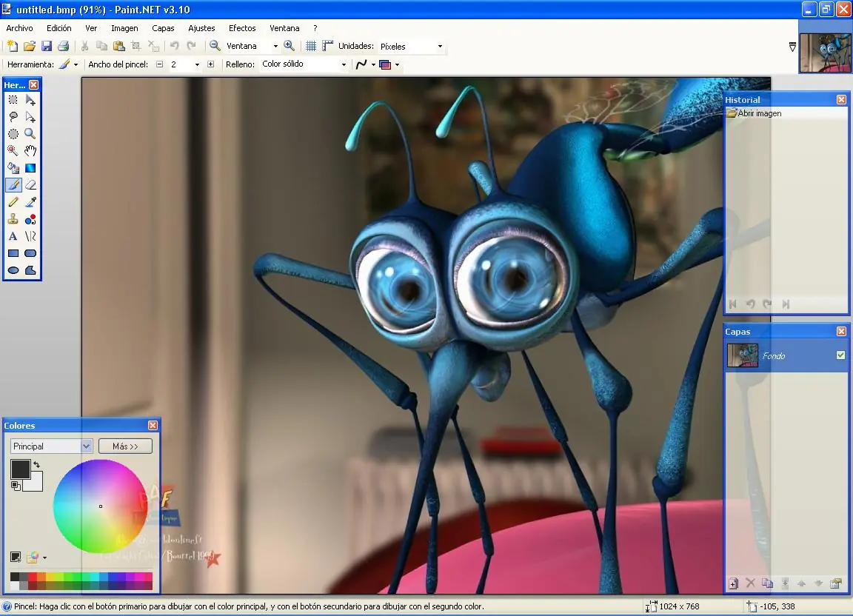Open the Principal color selector dropdown
853x616 pixels.
[87, 446]
